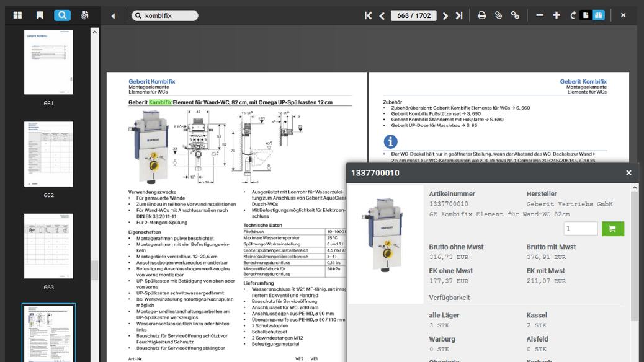Click the 376,91 EUR price
Image resolution: width=644 pixels, height=362 pixels.
546,257
